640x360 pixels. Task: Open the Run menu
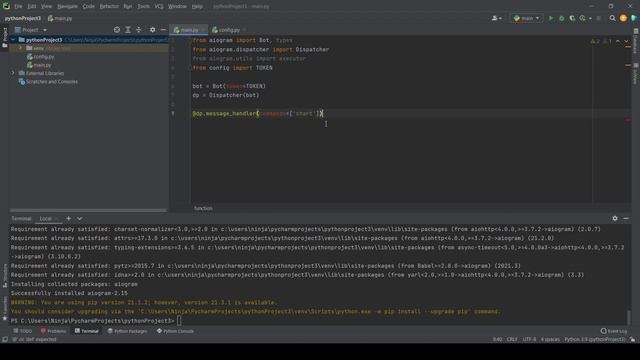pos(128,7)
